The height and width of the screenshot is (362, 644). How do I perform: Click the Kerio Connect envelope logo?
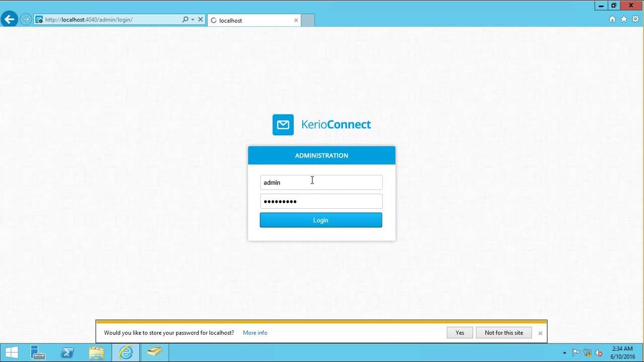(283, 125)
